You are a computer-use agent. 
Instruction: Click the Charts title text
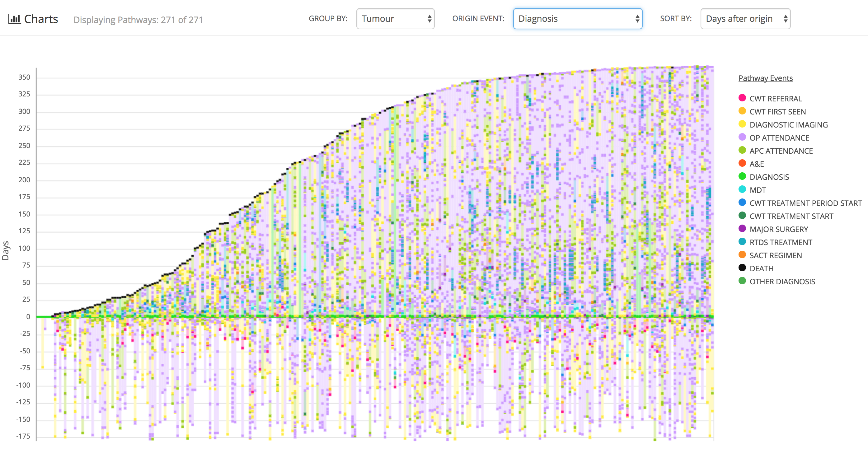pyautogui.click(x=41, y=19)
